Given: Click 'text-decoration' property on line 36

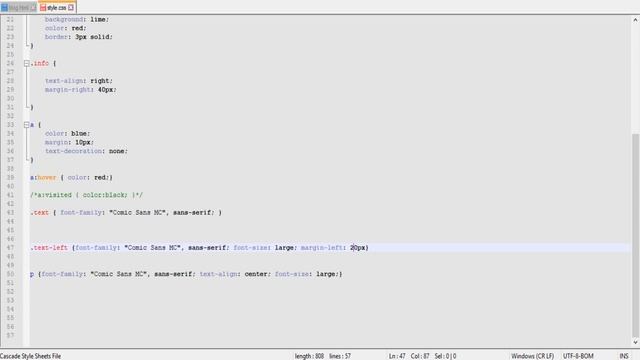Looking at the screenshot, I should coord(73,151).
